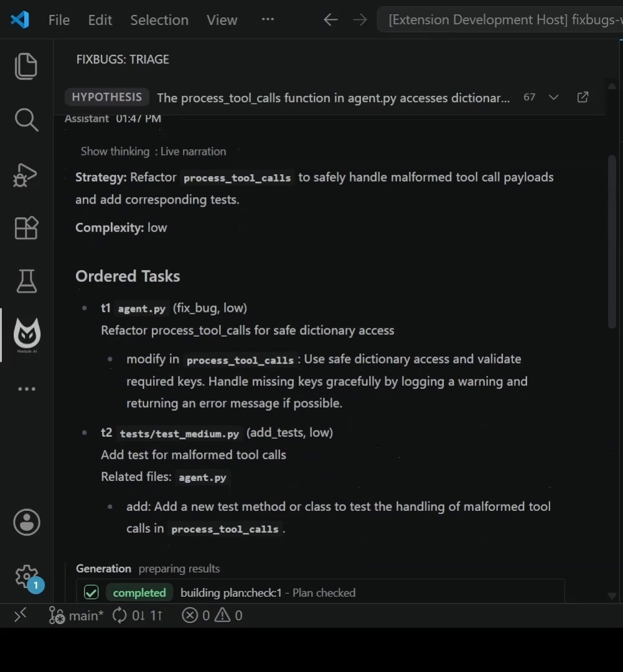This screenshot has width=623, height=672.
Task: Toggle Show thinking section
Action: (x=115, y=151)
